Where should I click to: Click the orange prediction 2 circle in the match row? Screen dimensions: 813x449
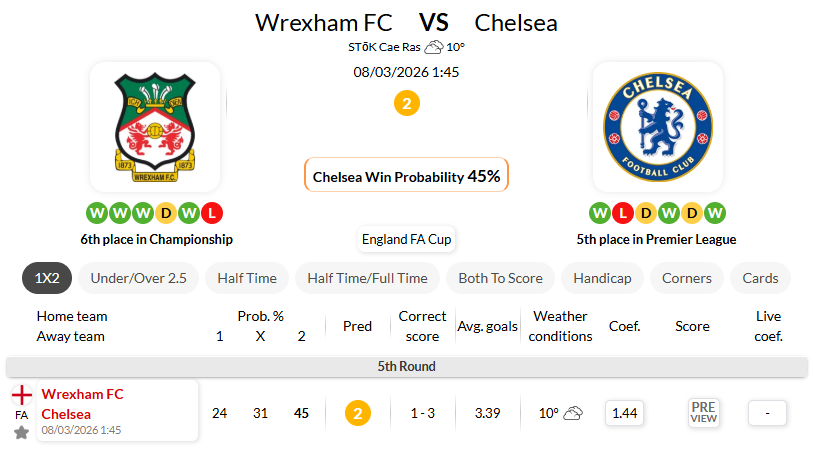click(x=357, y=413)
